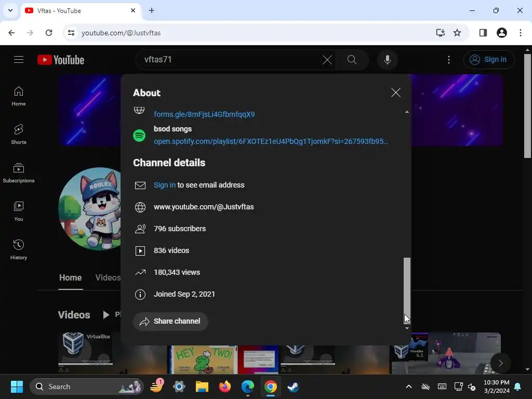Open the notification bell in tray
Viewport: 532px width, 399px height.
pos(518,387)
